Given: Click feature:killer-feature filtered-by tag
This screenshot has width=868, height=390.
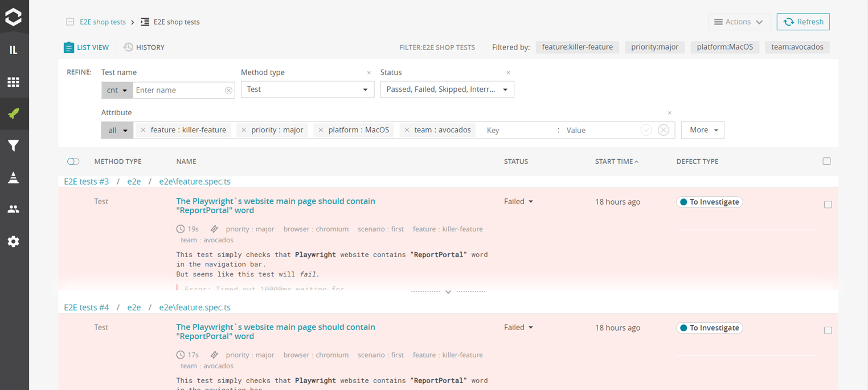Looking at the screenshot, I should click(578, 47).
